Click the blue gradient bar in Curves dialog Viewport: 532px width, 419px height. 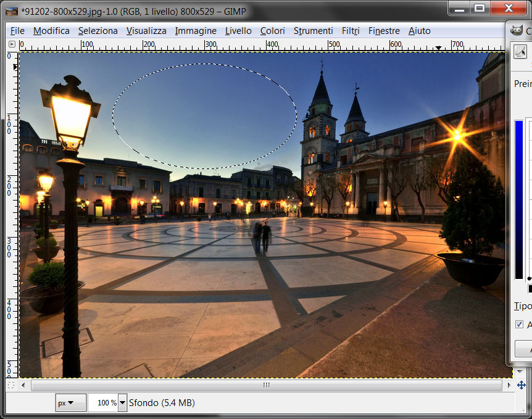[519, 199]
